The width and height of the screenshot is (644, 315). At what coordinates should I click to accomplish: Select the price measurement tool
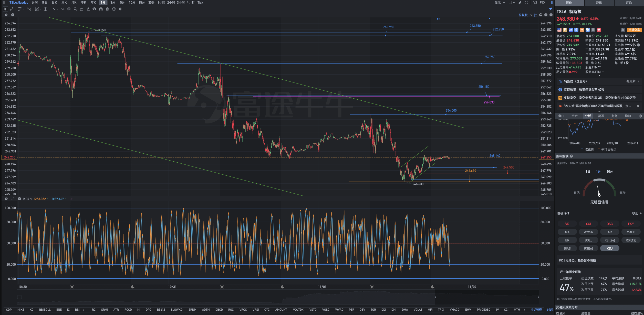tap(45, 9)
